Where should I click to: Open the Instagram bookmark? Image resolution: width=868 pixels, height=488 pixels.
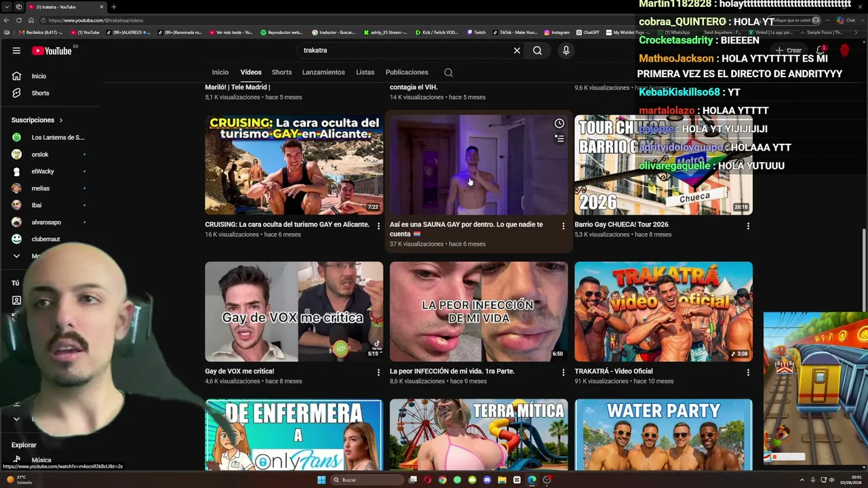(556, 33)
